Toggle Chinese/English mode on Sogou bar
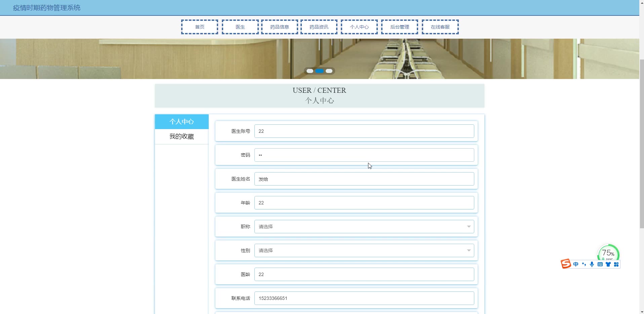The image size is (644, 314). tap(576, 264)
